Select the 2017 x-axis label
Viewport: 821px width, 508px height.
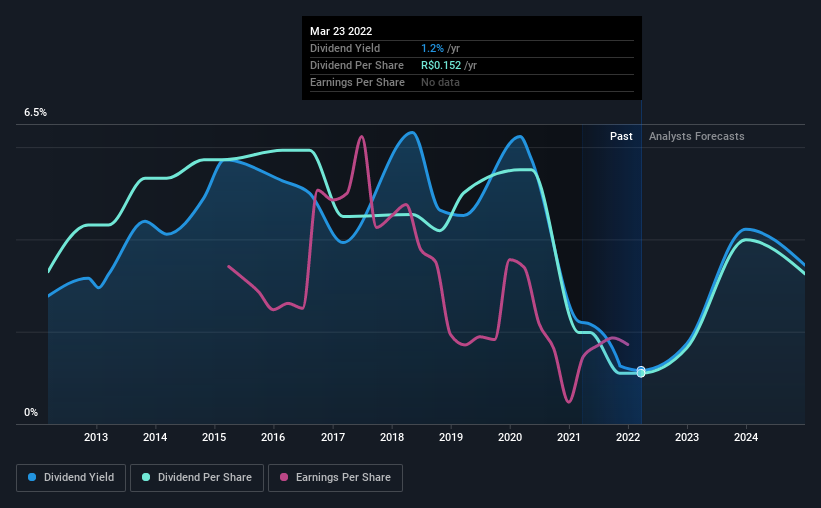click(x=333, y=437)
